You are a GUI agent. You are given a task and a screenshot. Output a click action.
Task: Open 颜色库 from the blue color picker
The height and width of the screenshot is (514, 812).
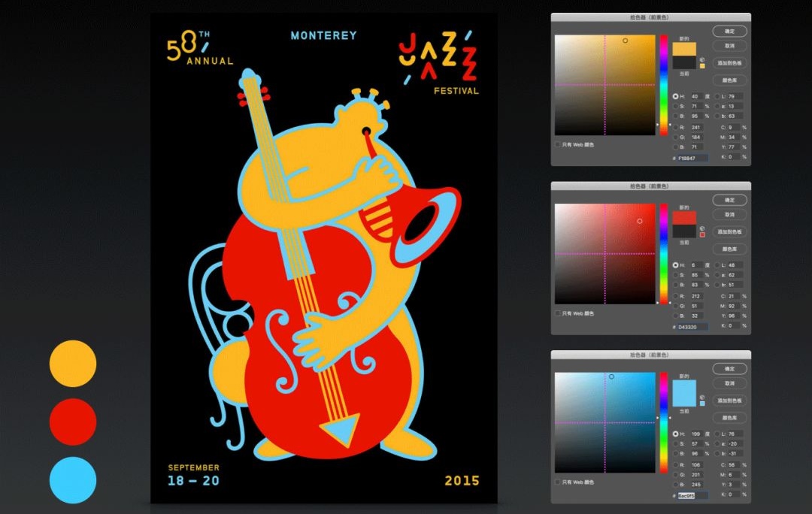[x=730, y=418]
